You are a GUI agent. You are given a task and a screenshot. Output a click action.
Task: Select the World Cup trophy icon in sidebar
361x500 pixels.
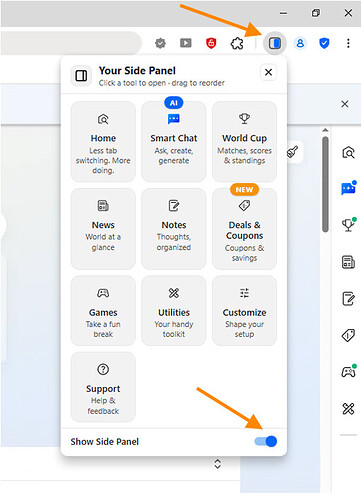(348, 224)
